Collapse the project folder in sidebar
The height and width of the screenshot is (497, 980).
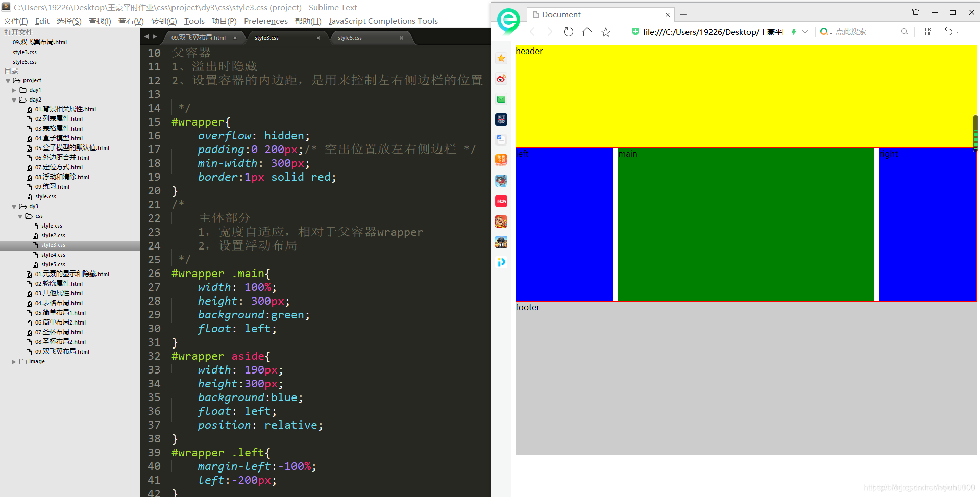8,81
